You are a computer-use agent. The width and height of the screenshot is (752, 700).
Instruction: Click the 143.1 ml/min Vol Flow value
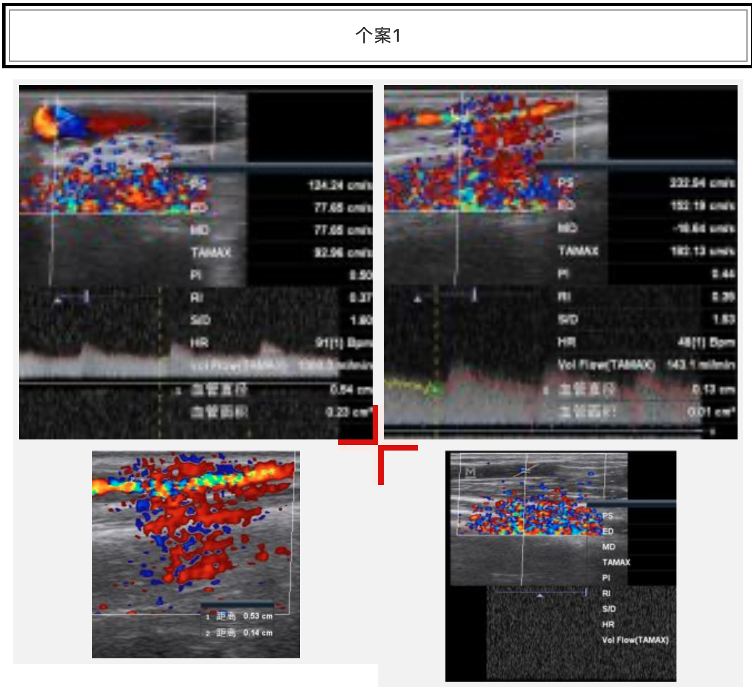[x=700, y=364]
